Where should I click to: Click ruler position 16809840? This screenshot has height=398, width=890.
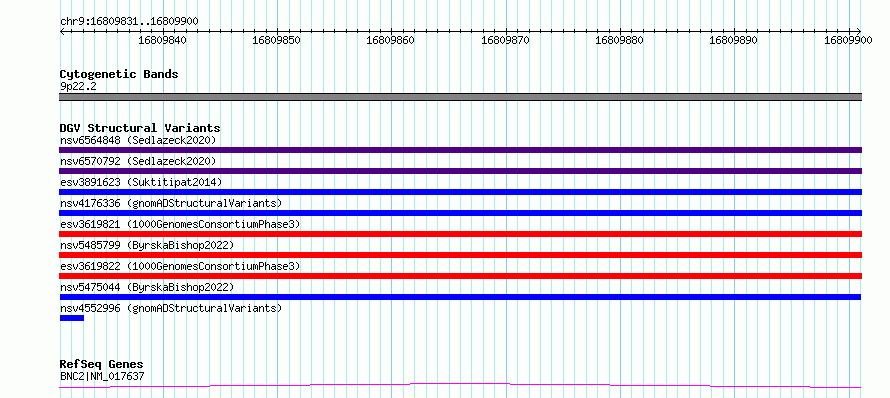pyautogui.click(x=162, y=40)
